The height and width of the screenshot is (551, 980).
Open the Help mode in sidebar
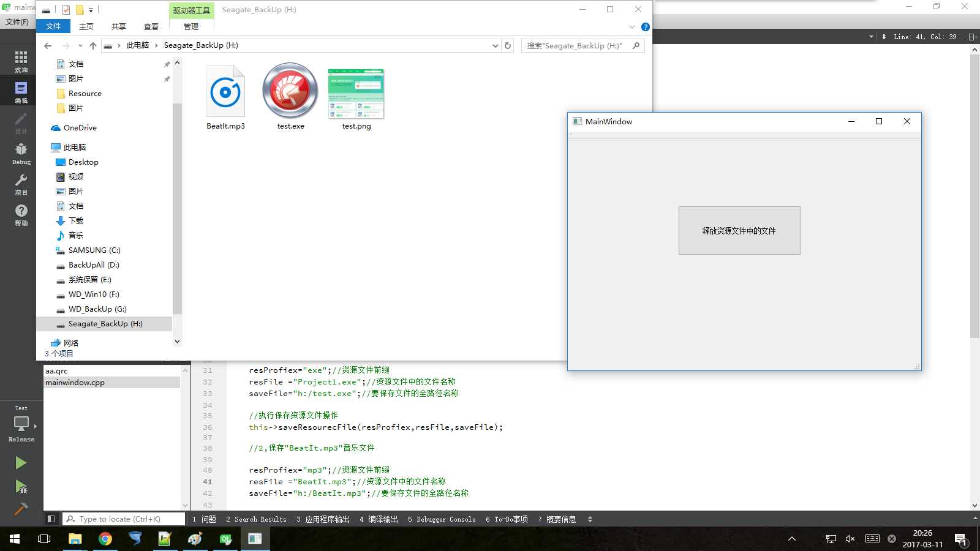[21, 215]
